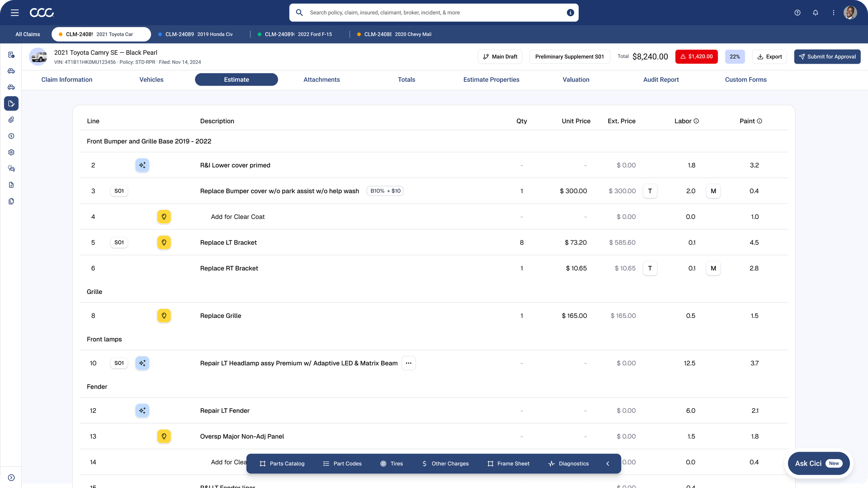Click the B10% + $10 price adjustment badge

coord(385,191)
